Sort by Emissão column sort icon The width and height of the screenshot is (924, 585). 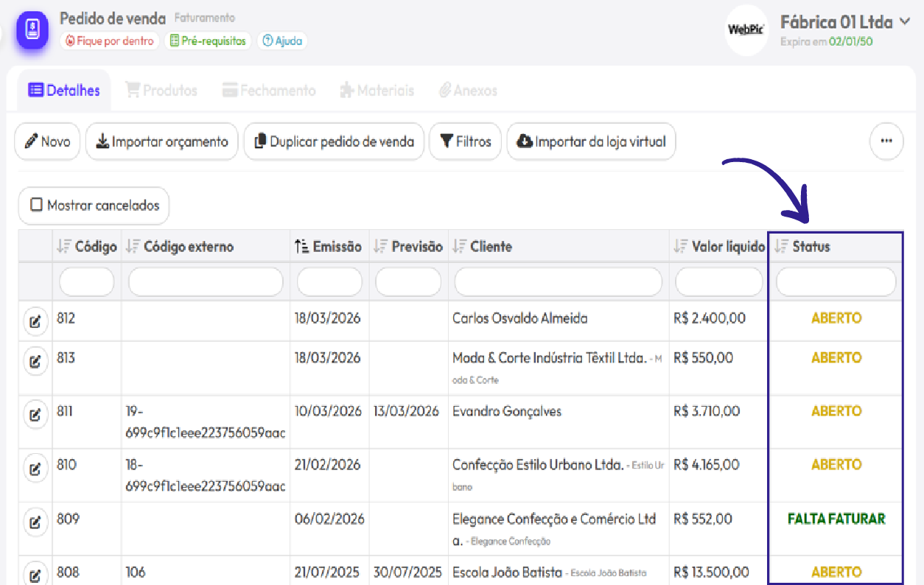tap(302, 247)
